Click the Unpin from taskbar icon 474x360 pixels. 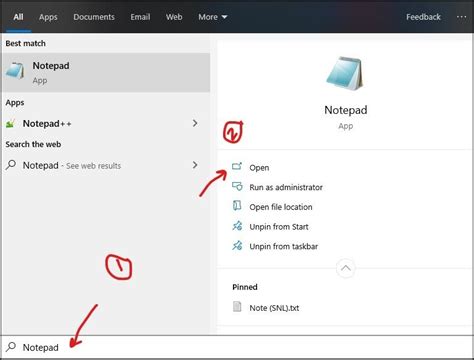(x=237, y=245)
